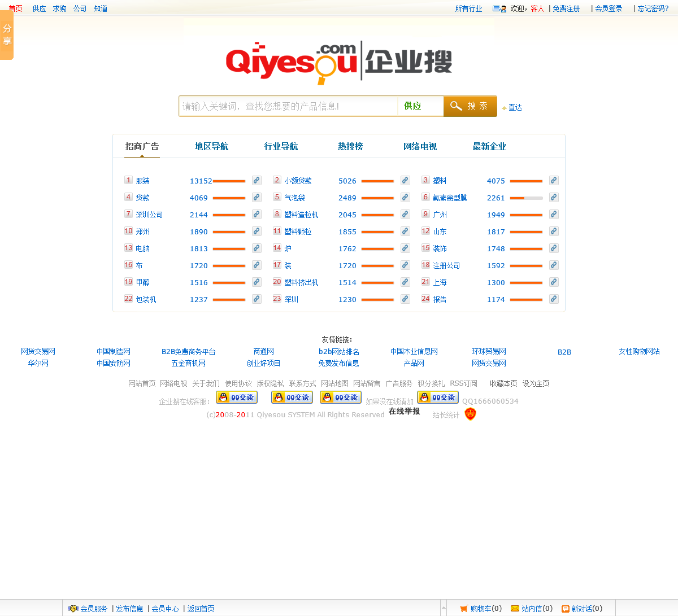Click the link icon beside 广州

[x=554, y=215]
